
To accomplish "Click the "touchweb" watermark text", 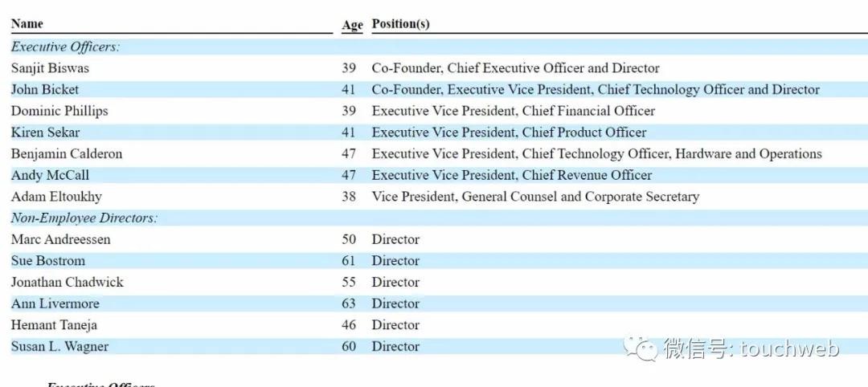I will [789, 348].
